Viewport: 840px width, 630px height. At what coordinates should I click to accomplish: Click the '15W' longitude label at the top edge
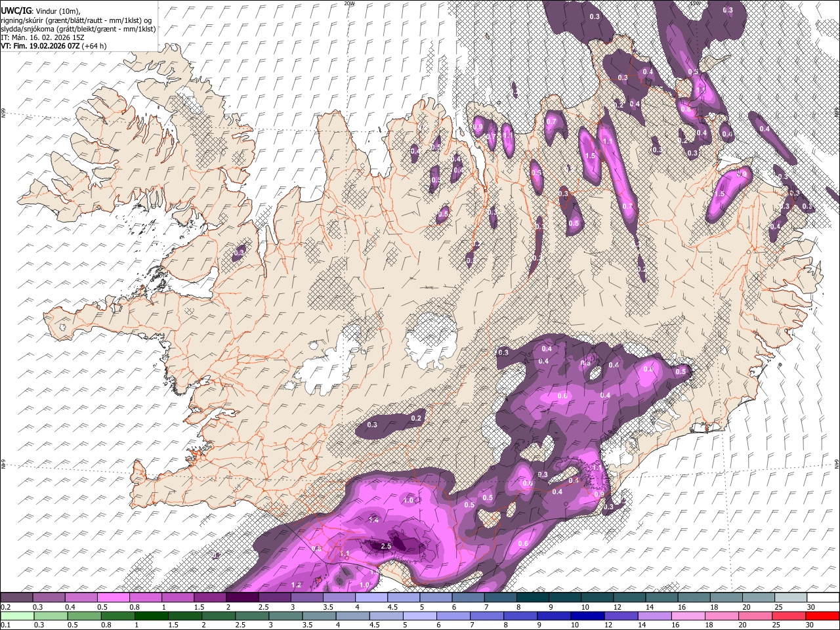click(695, 3)
